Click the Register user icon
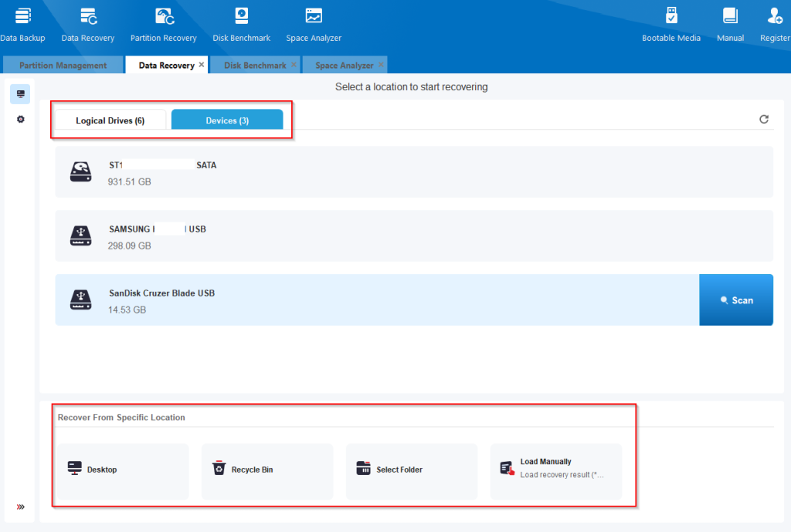 pos(775,16)
